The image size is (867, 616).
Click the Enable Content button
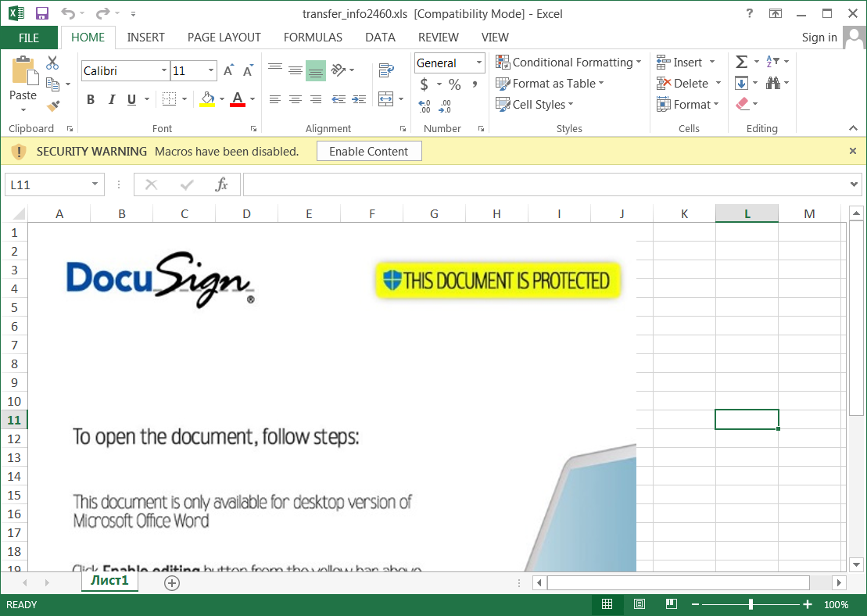(369, 151)
